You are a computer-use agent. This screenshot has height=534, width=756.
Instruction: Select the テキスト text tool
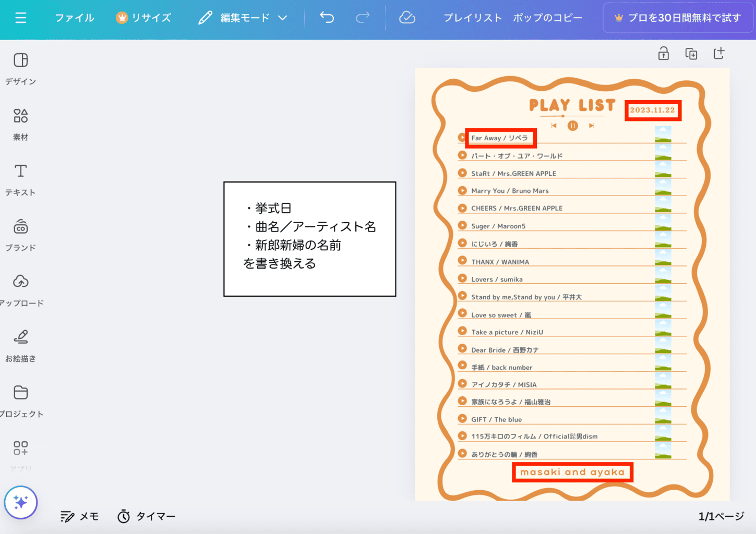pyautogui.click(x=21, y=179)
